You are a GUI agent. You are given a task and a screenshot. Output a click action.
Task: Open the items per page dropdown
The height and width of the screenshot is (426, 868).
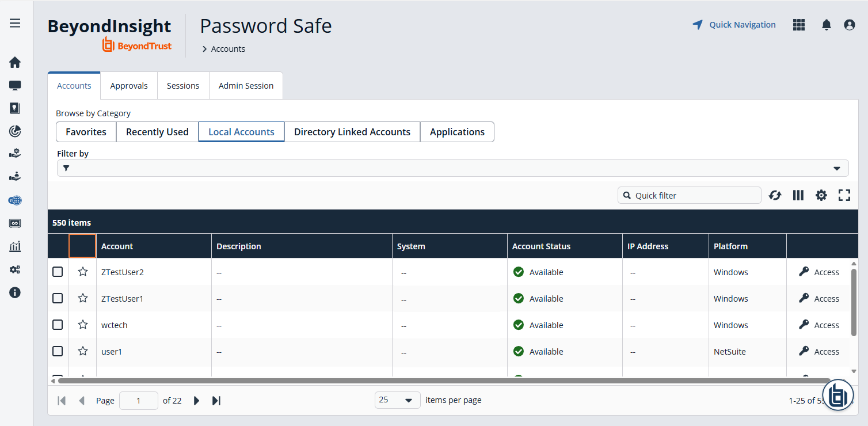point(397,400)
